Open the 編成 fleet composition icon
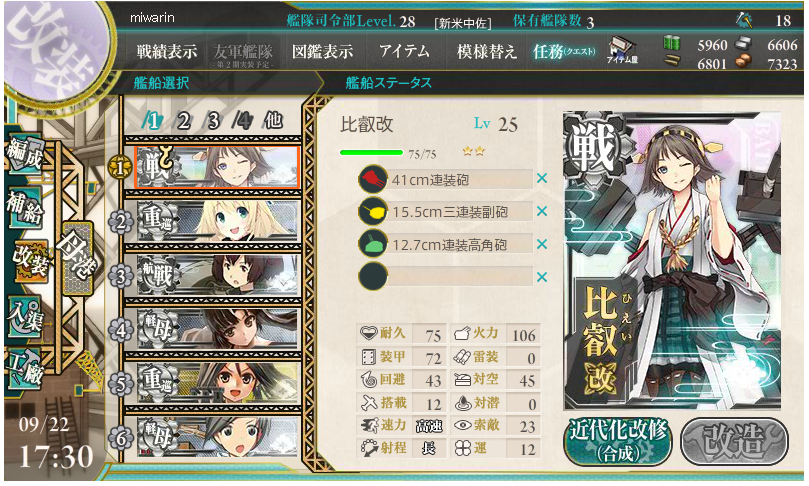809x486 pixels. 24,156
